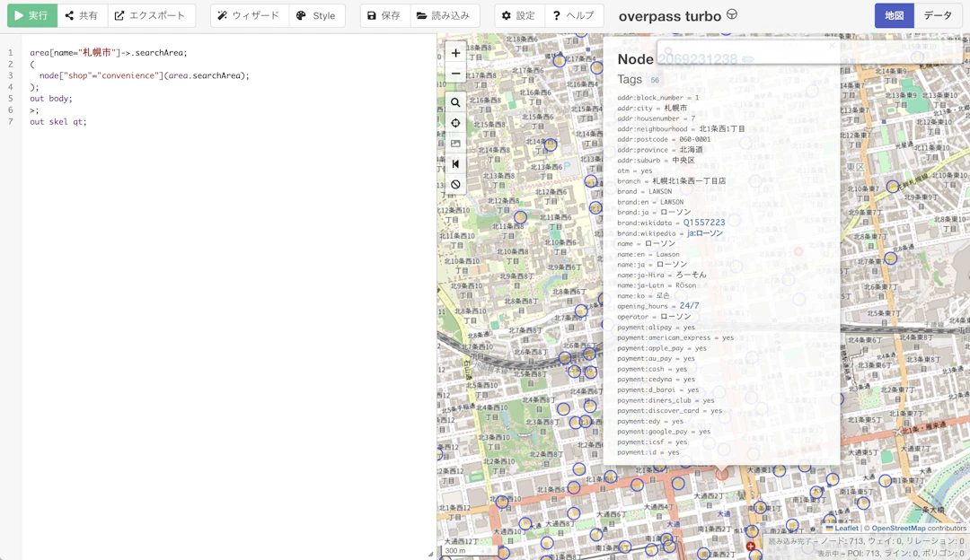Click folder icon in 読み込み
This screenshot has height=560, width=970.
[422, 15]
